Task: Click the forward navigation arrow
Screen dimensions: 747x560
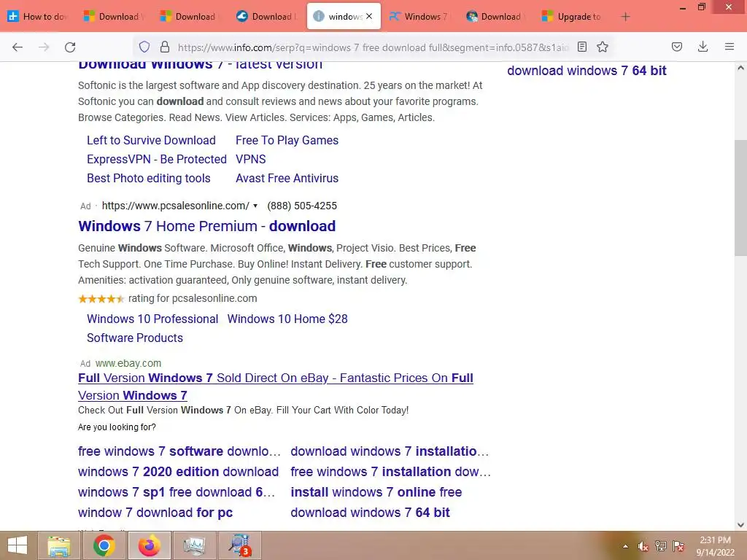Action: tap(44, 47)
